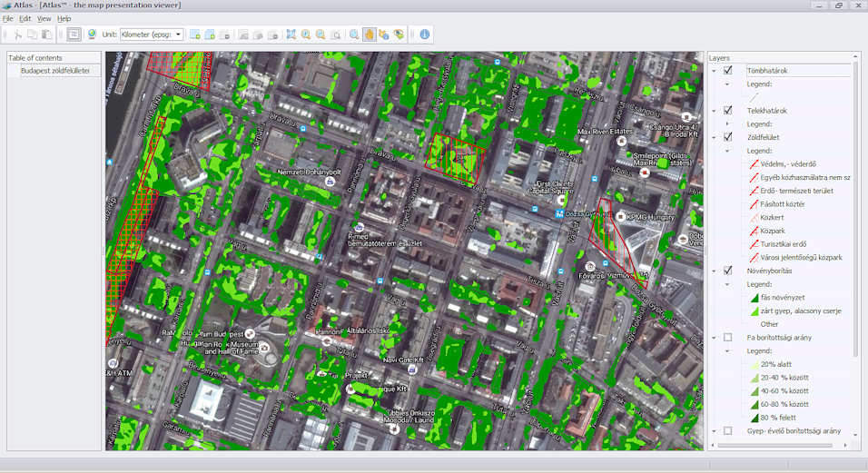This screenshot has width=868, height=473.
Task: Click the zoom to full extent icon
Action: pos(291,34)
